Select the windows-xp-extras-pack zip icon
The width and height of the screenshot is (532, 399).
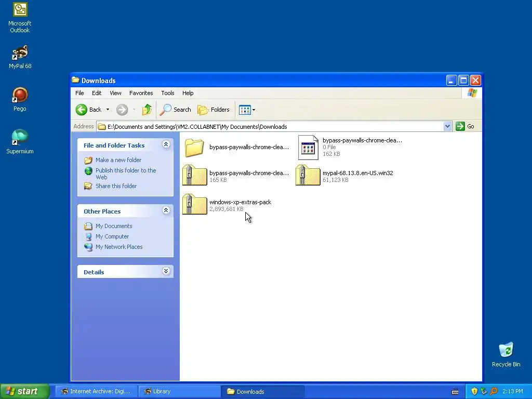(x=194, y=205)
